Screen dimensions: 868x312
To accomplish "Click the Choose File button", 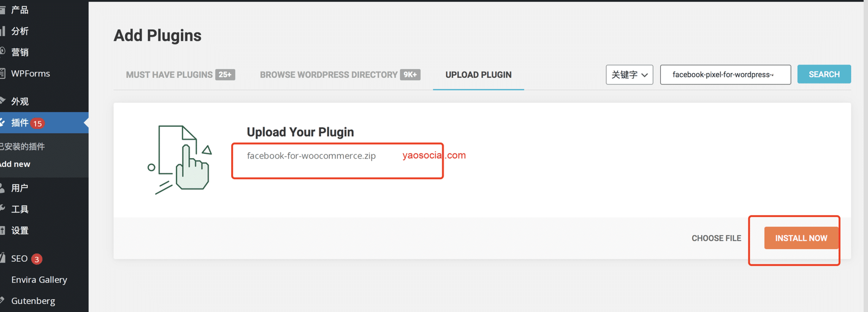I will (x=716, y=238).
